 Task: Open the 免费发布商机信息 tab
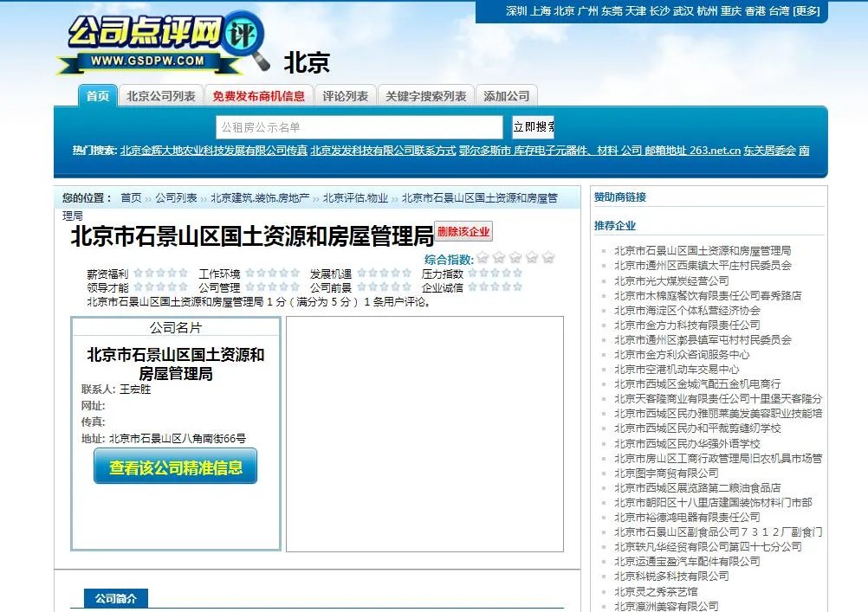(260, 95)
